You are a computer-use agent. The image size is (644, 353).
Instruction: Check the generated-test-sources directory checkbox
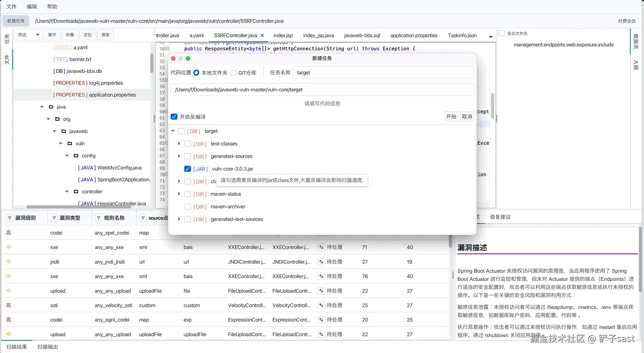188,219
